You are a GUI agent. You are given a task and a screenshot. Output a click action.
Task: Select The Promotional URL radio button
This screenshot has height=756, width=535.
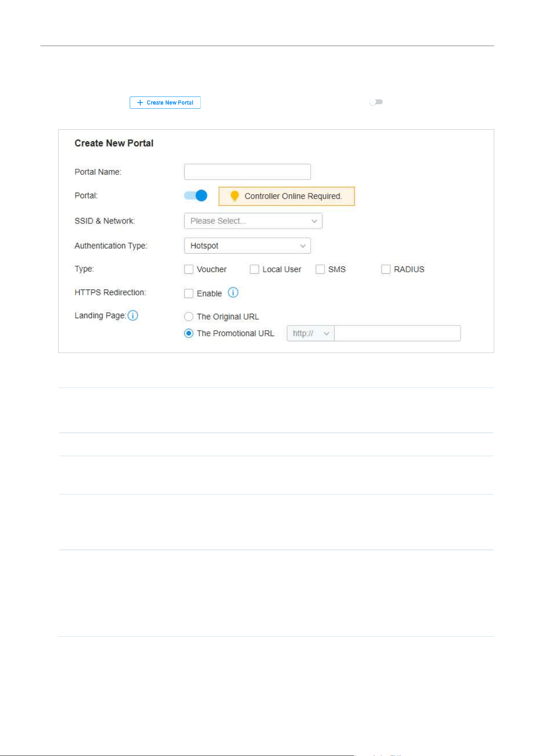[x=189, y=333]
